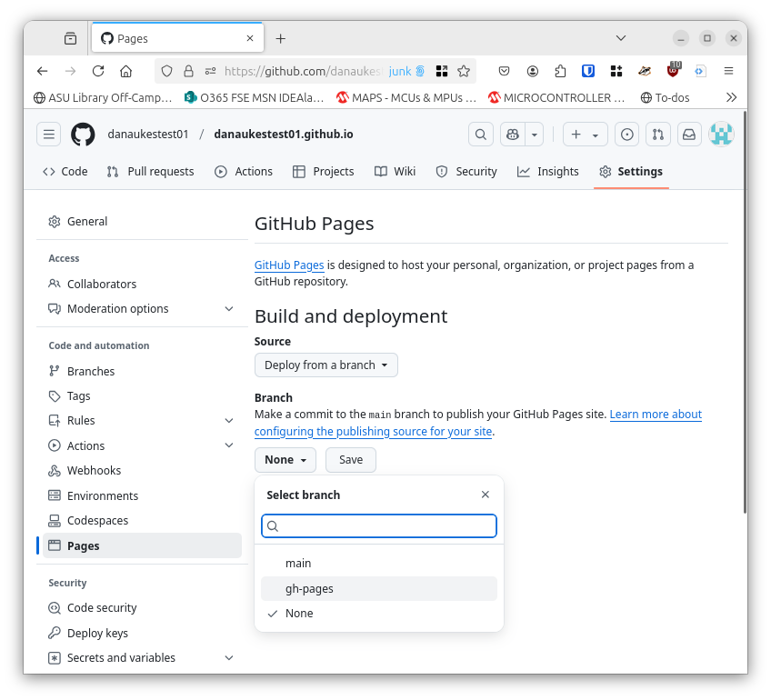
Task: Expand the sidebar Actions section chevron
Action: [x=229, y=445]
